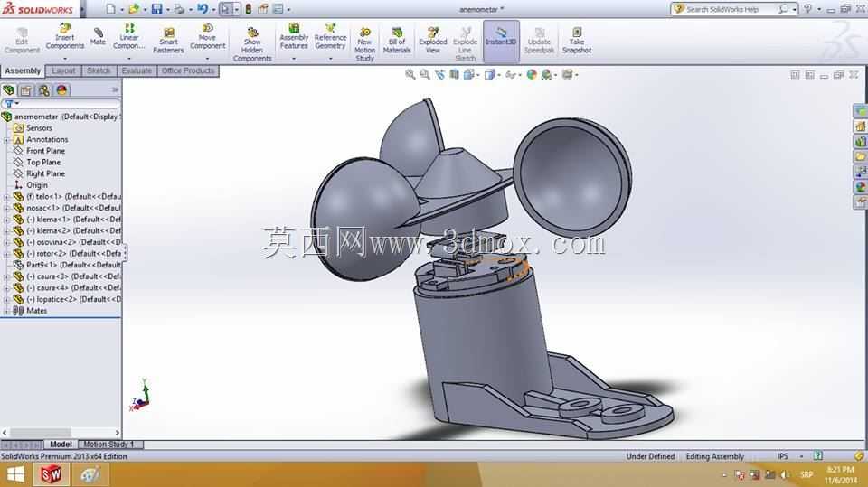The image size is (868, 487).
Task: Click Linear Component Pattern tool
Action: click(x=129, y=36)
